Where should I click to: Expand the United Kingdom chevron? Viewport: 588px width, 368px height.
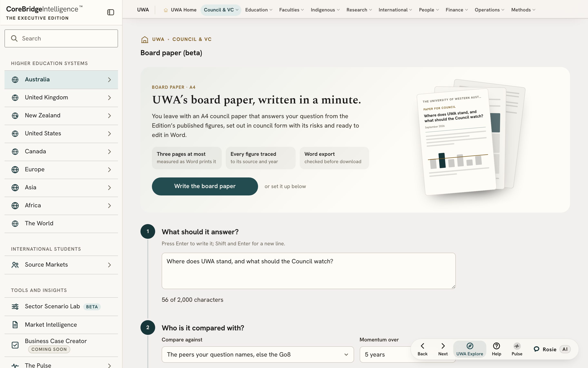[110, 98]
